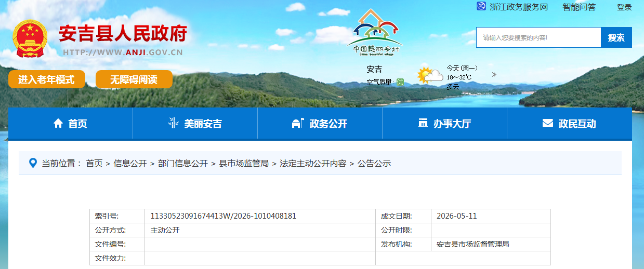This screenshot has width=644, height=269.
Task: Click the national emblem logo
Action: [30, 39]
